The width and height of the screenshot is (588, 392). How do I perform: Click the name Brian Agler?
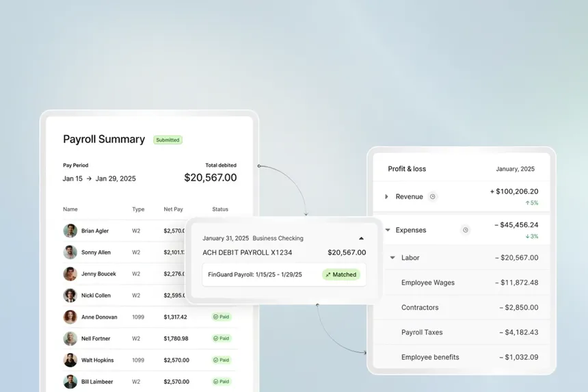tap(95, 231)
